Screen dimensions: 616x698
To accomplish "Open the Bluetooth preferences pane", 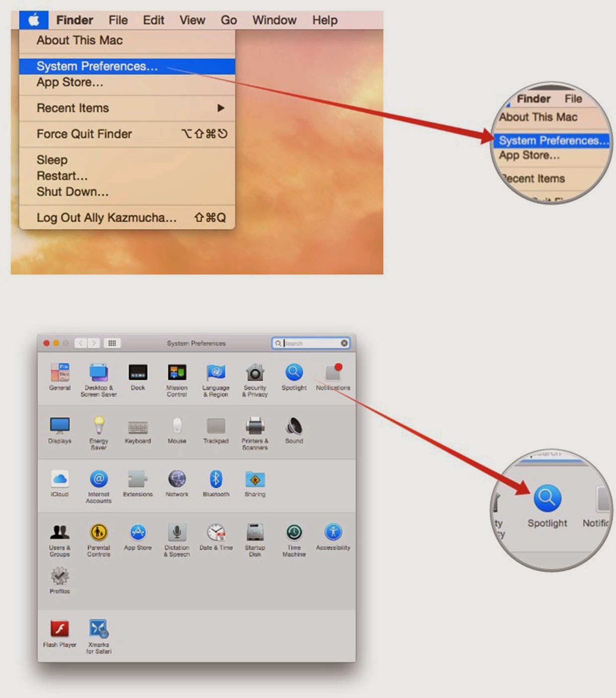I will (216, 483).
